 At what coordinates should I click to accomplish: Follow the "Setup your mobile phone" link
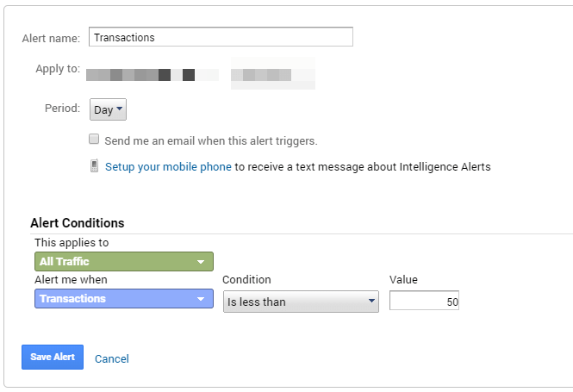[168, 167]
